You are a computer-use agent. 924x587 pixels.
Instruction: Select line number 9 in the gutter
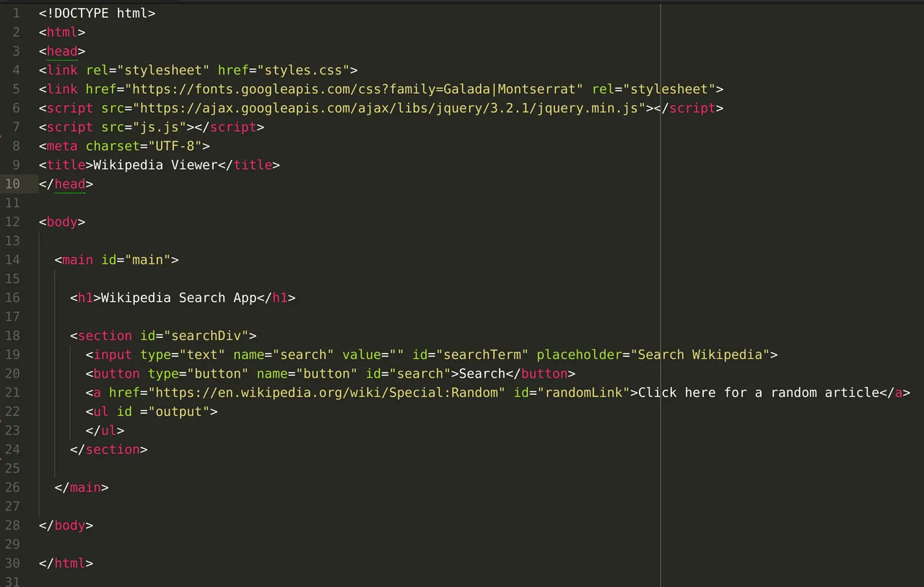pyautogui.click(x=17, y=165)
